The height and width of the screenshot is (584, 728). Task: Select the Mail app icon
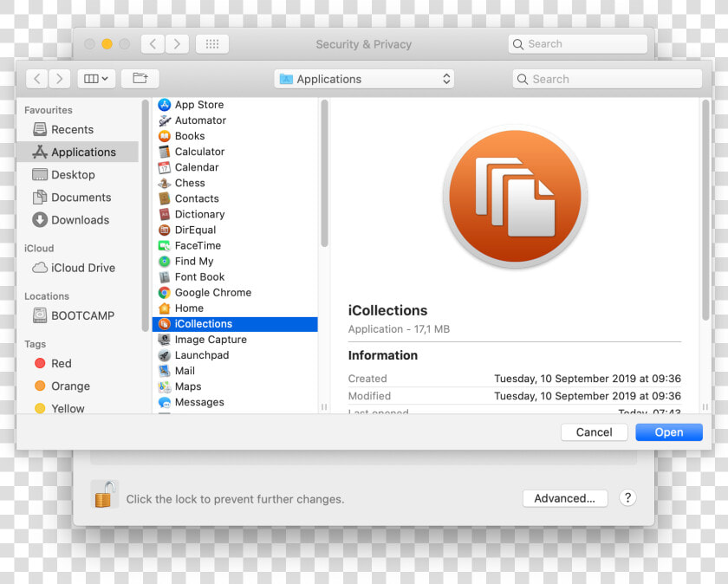coord(165,371)
